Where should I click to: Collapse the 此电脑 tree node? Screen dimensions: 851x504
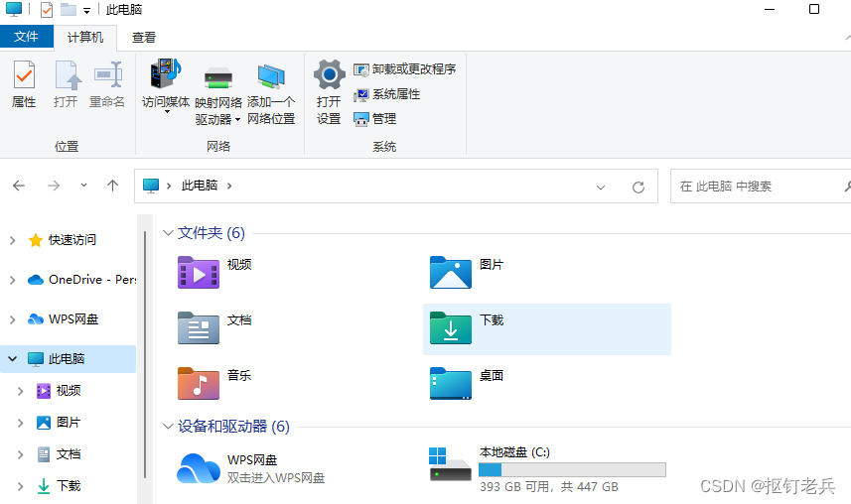coord(13,359)
